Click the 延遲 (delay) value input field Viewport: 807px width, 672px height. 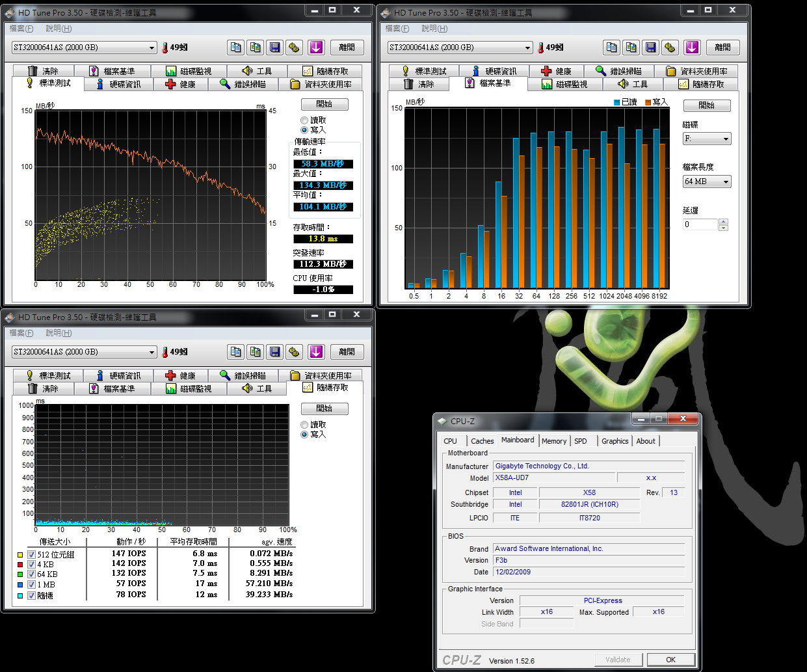point(700,224)
